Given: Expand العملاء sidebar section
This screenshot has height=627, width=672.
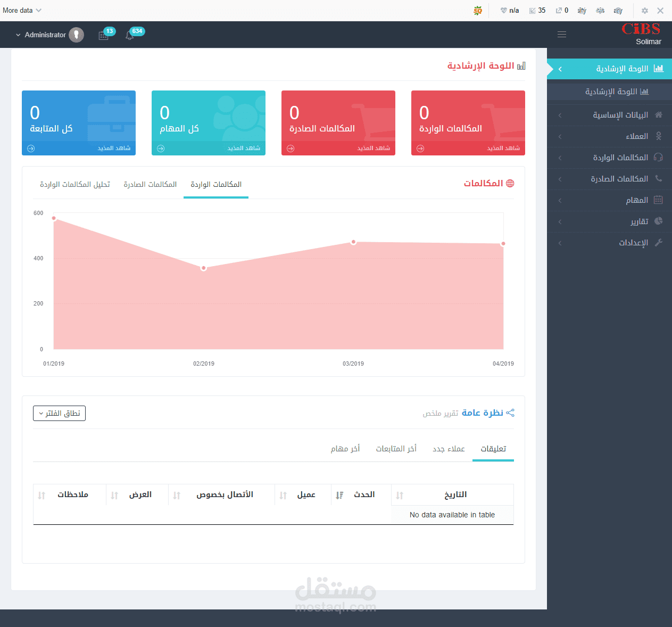Looking at the screenshot, I should click(560, 136).
